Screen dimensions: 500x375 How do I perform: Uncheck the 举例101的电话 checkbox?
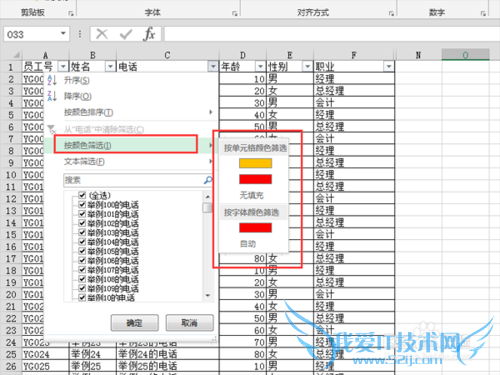pos(82,214)
